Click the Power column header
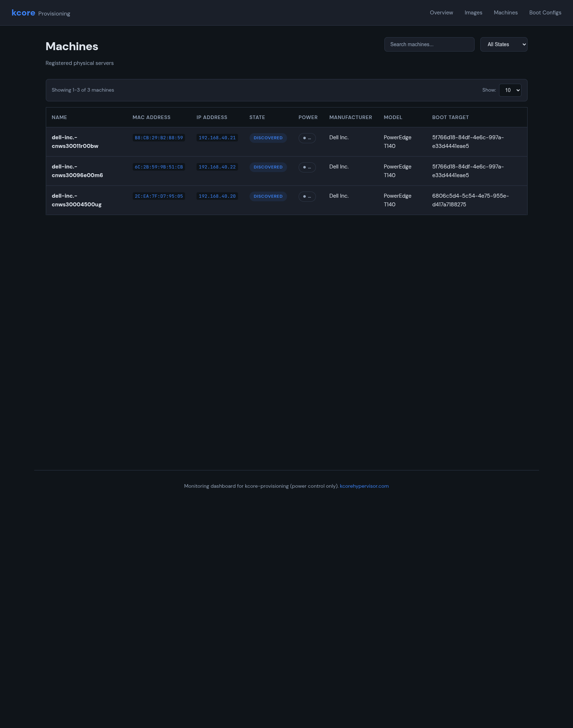 pos(308,117)
